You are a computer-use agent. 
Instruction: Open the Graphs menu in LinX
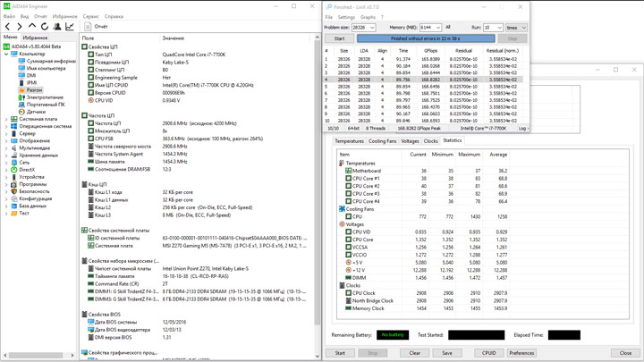coord(368,17)
